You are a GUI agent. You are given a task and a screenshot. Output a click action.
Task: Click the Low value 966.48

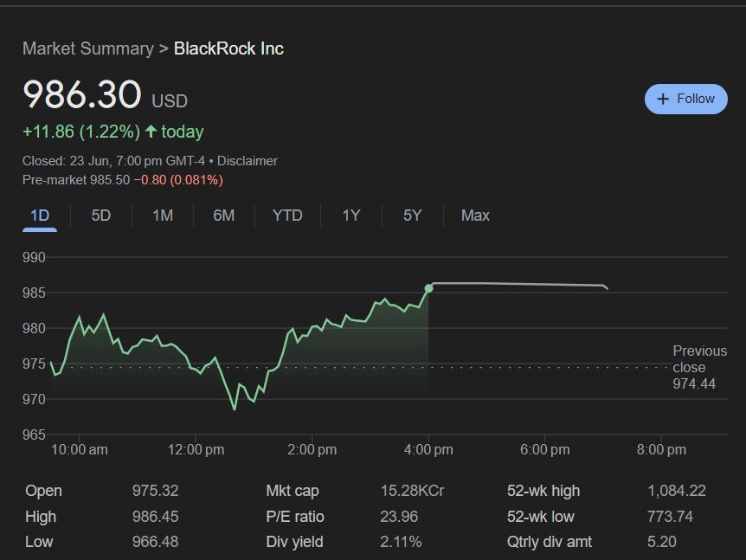155,542
